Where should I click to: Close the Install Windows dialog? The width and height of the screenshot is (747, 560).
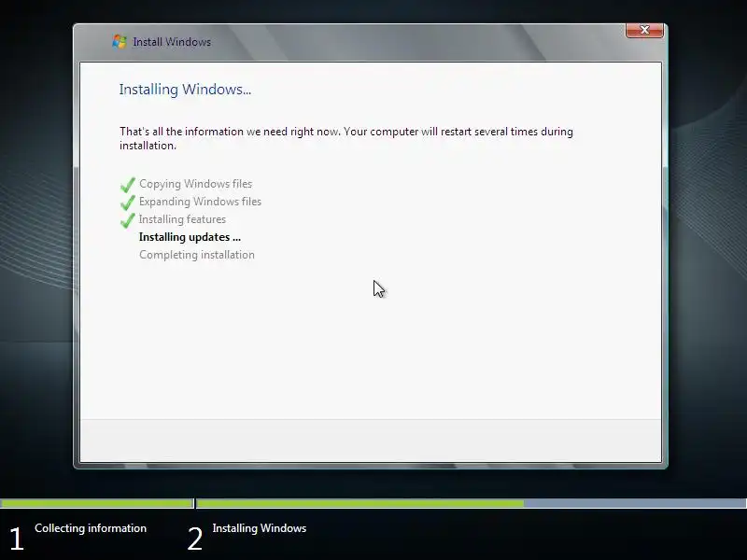click(644, 30)
